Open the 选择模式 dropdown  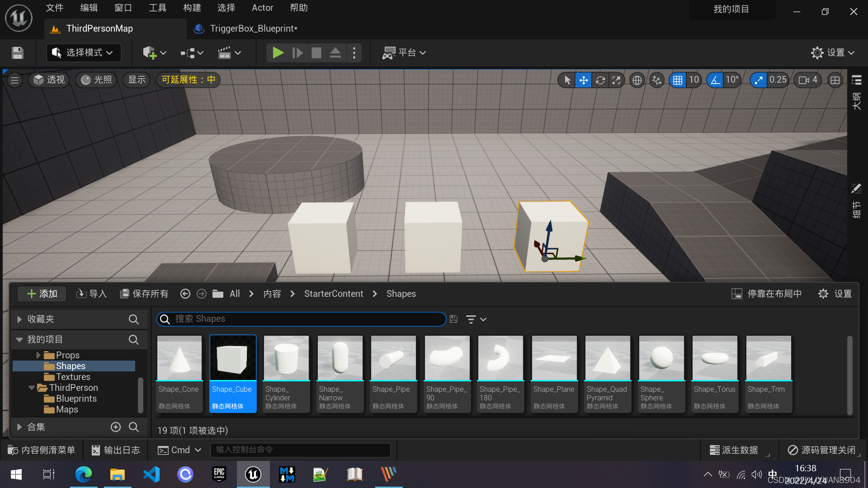(x=83, y=53)
